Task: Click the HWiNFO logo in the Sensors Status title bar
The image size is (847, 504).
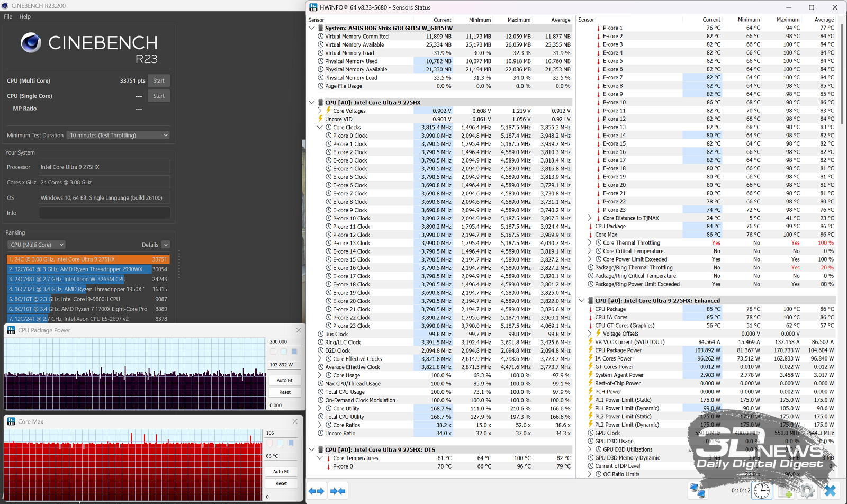Action: point(313,7)
